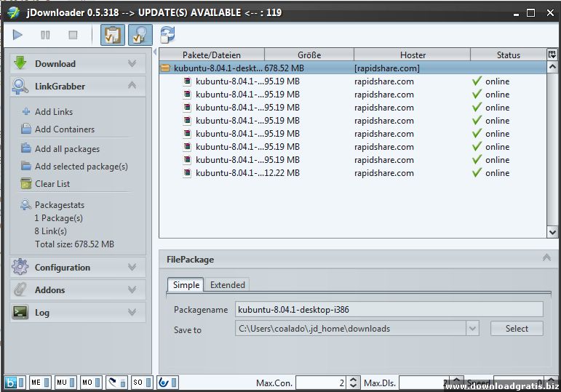Click the pause downloads button
Viewport: 561px width, 392px height.
pos(45,35)
